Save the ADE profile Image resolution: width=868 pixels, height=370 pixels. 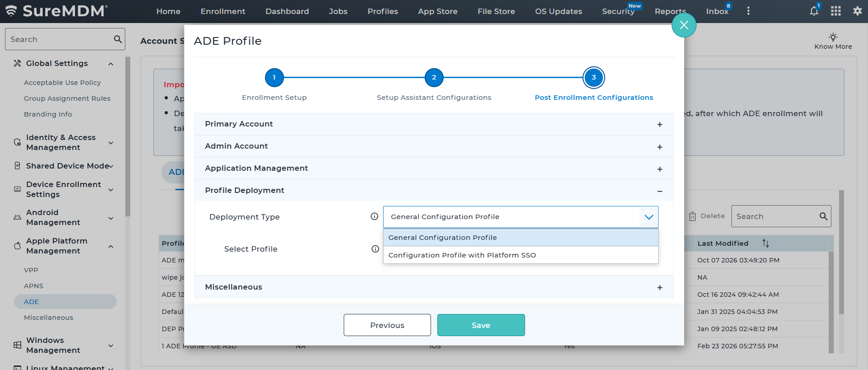point(481,325)
